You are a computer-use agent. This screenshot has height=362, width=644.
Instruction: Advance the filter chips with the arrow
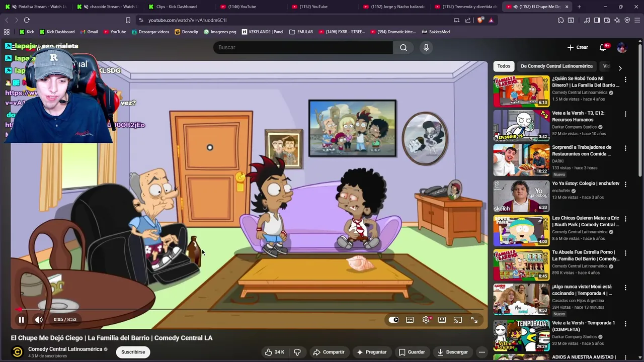point(620,68)
